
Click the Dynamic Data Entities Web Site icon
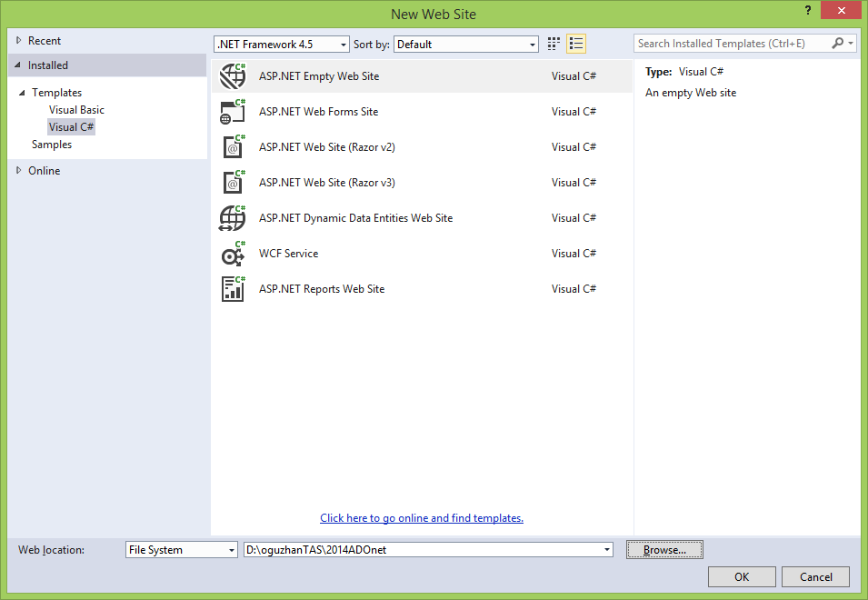[233, 218]
